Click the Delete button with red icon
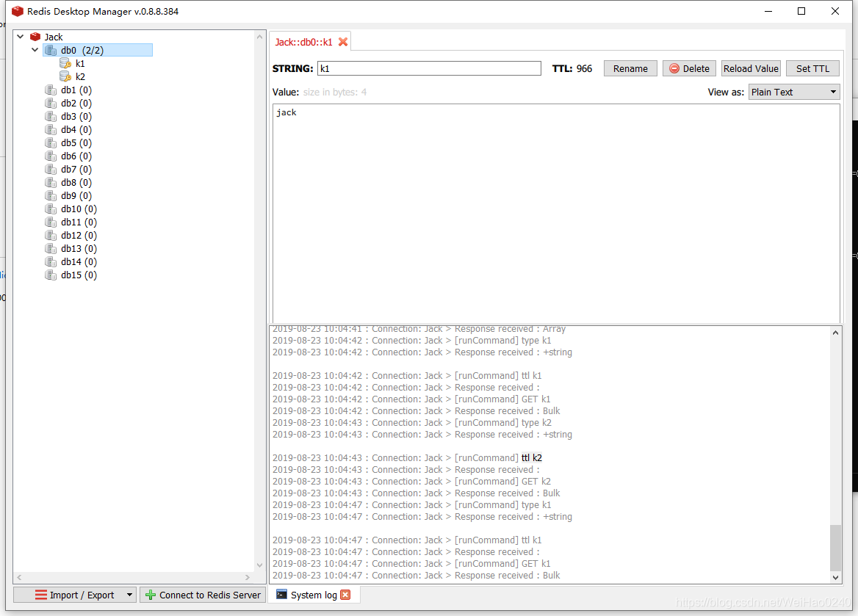Screen dimensions: 858x616 pyautogui.click(x=688, y=68)
